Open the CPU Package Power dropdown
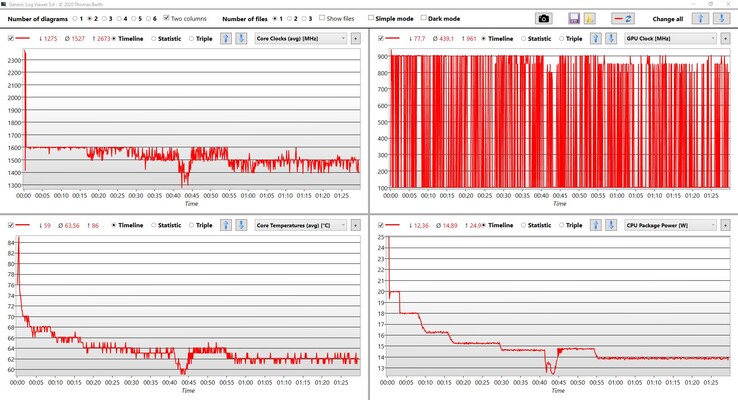This screenshot has height=400, width=738. coord(668,225)
